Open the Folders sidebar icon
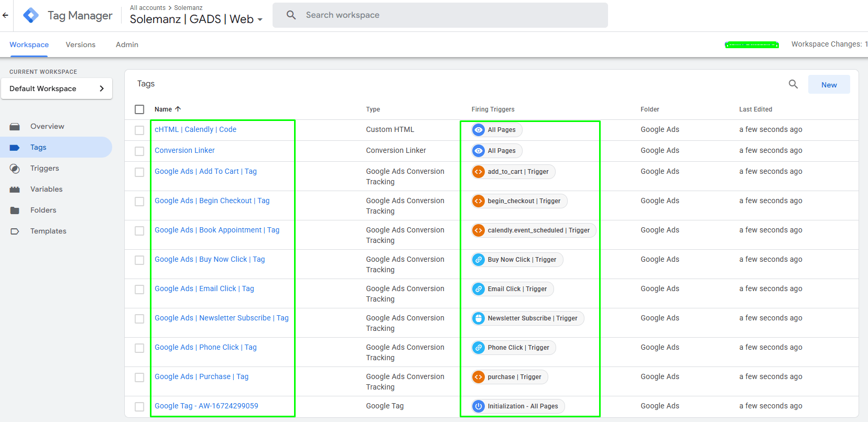Screen dimensions: 868x422 click(15, 210)
